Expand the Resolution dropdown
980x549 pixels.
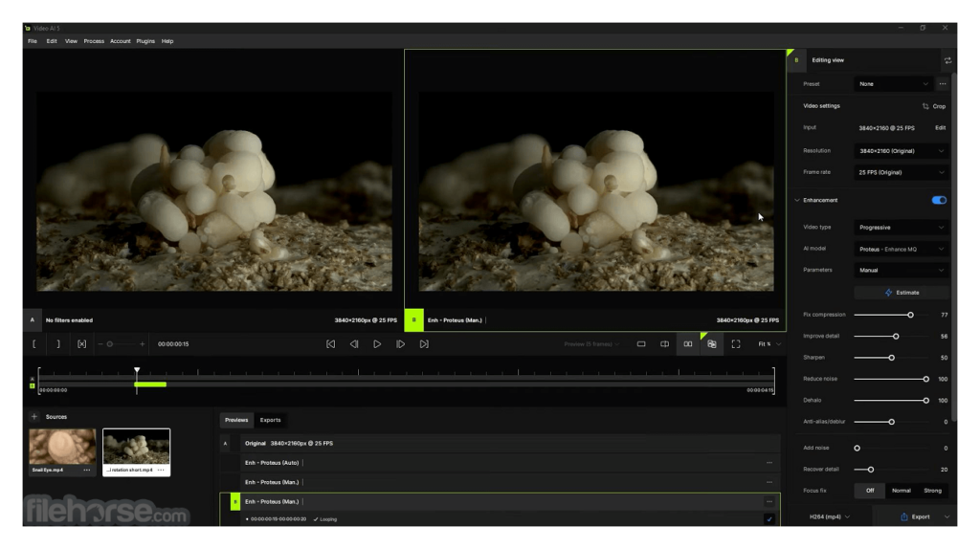(x=902, y=151)
